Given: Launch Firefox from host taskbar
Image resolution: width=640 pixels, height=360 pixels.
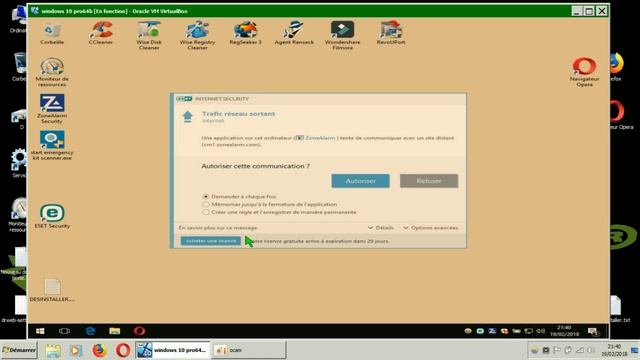Looking at the screenshot, I should pyautogui.click(x=99, y=350).
